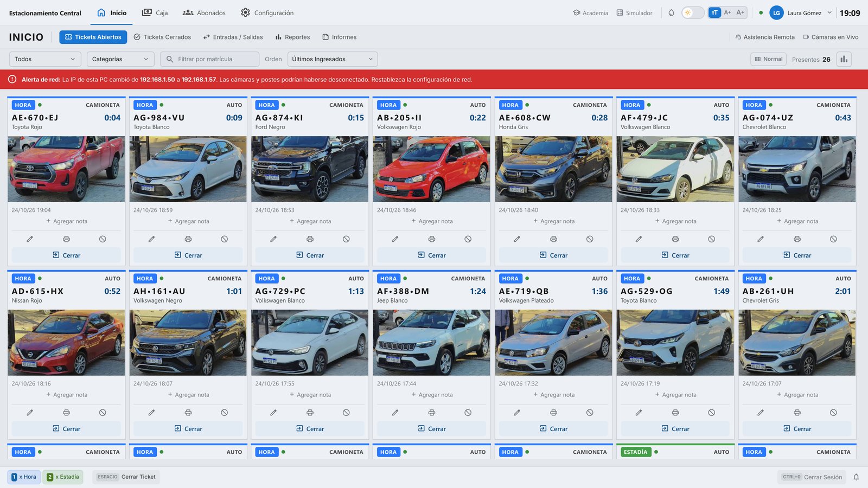Print the AG•984•VU ticket

coord(188,239)
